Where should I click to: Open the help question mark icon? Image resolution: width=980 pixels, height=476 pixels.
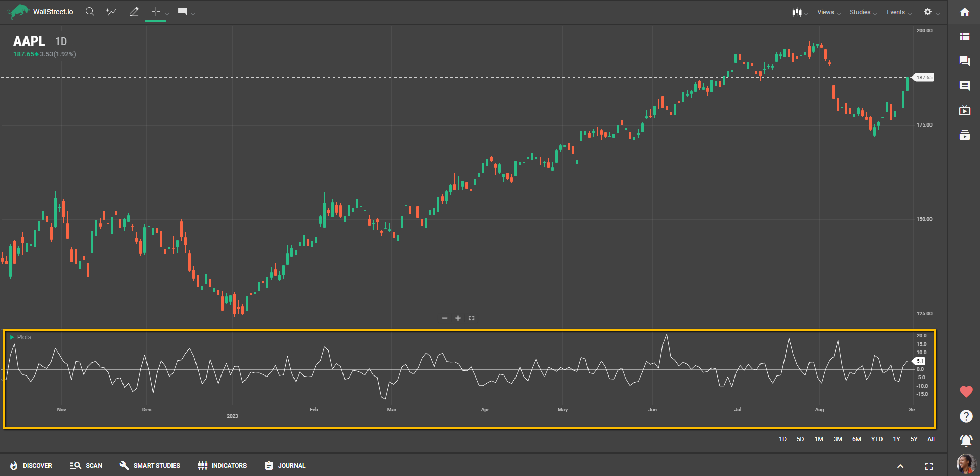click(966, 416)
